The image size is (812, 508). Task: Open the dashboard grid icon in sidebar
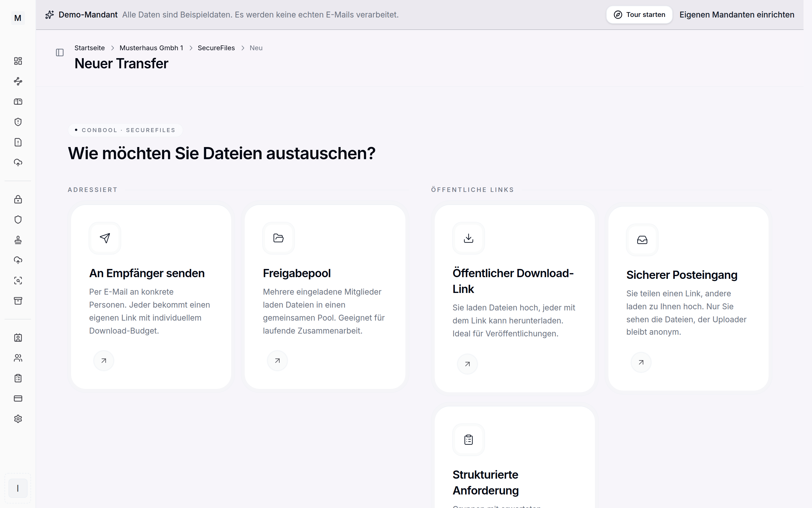pyautogui.click(x=18, y=61)
